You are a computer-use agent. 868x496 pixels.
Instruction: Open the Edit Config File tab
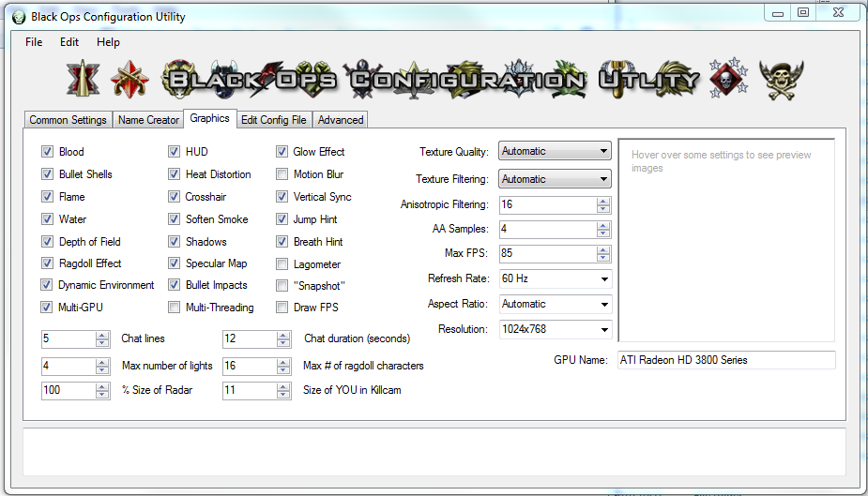coord(273,120)
